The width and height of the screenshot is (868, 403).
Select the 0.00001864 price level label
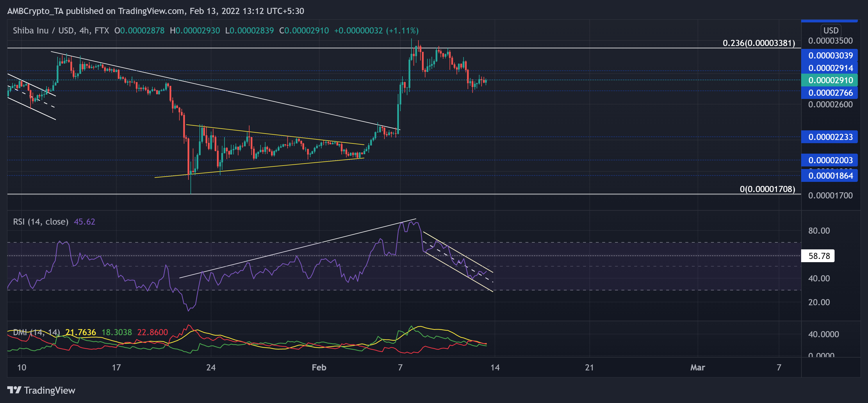(829, 176)
